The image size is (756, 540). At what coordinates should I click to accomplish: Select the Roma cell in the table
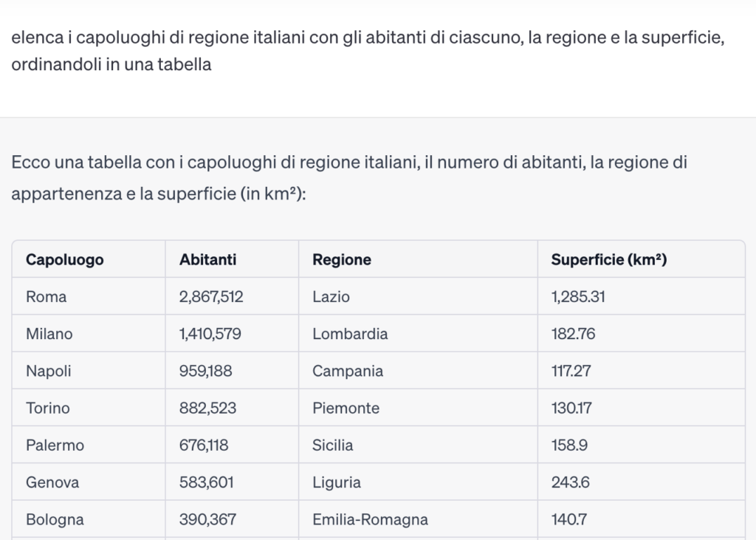(47, 297)
